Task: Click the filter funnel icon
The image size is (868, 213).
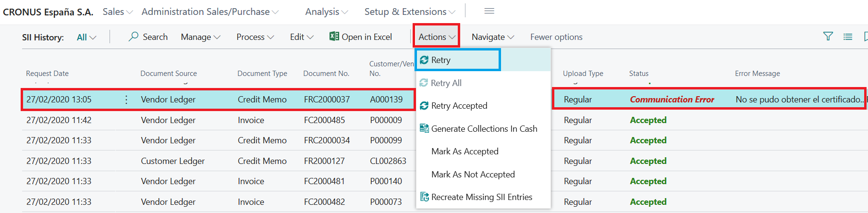Action: [828, 37]
